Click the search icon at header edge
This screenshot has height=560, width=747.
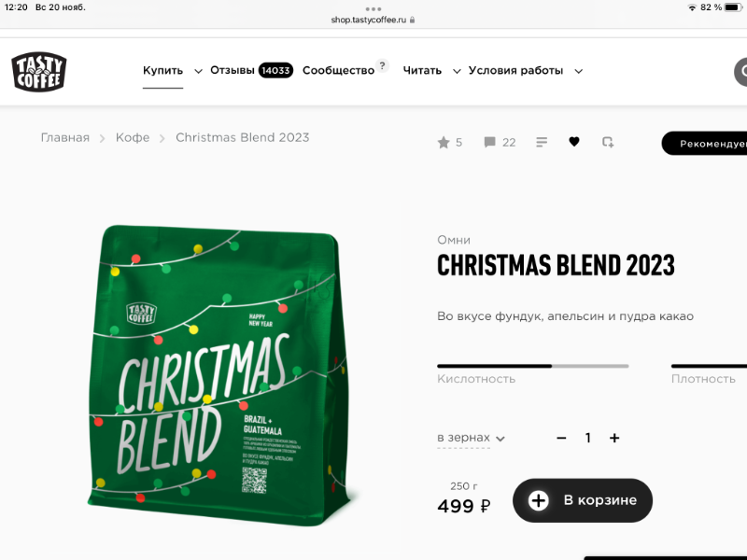[740, 72]
